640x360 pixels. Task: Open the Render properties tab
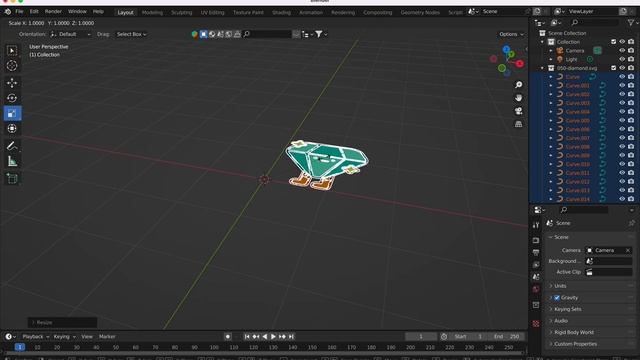click(x=536, y=240)
